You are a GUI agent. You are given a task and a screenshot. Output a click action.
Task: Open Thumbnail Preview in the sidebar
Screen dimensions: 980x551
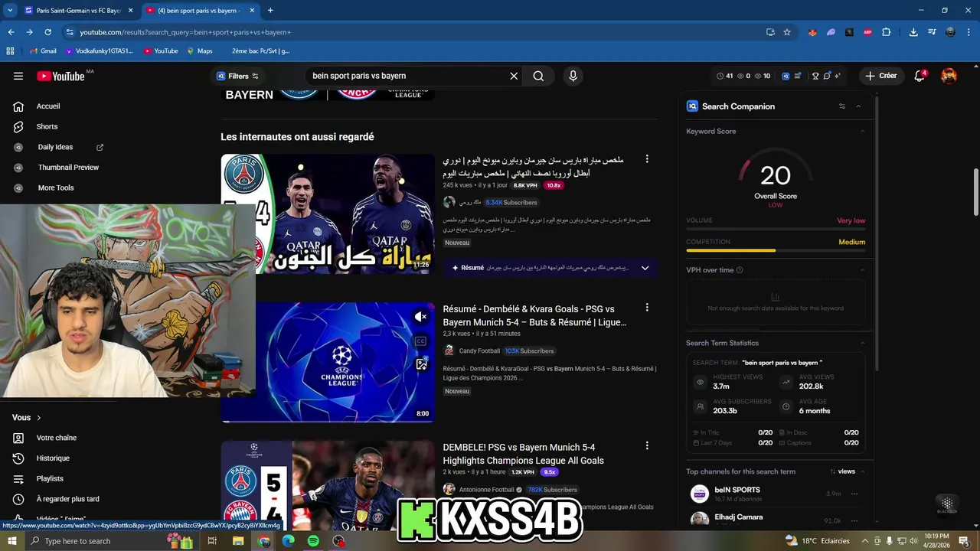click(68, 168)
